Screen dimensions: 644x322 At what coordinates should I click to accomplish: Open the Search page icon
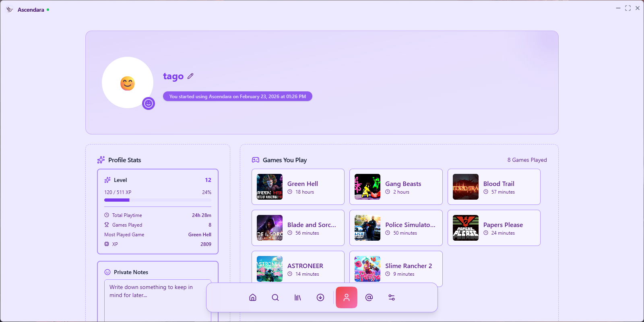(x=275, y=297)
